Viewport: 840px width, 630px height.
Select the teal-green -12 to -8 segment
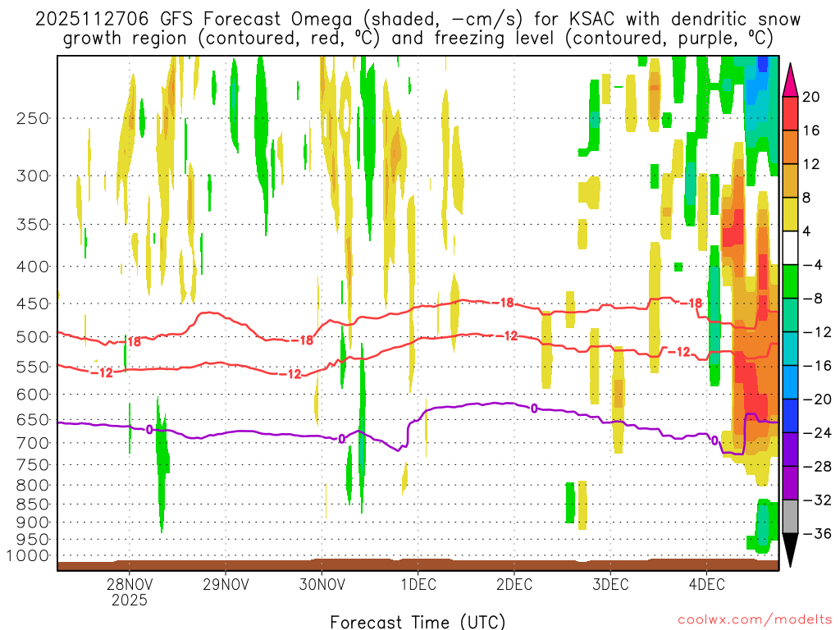[790, 315]
